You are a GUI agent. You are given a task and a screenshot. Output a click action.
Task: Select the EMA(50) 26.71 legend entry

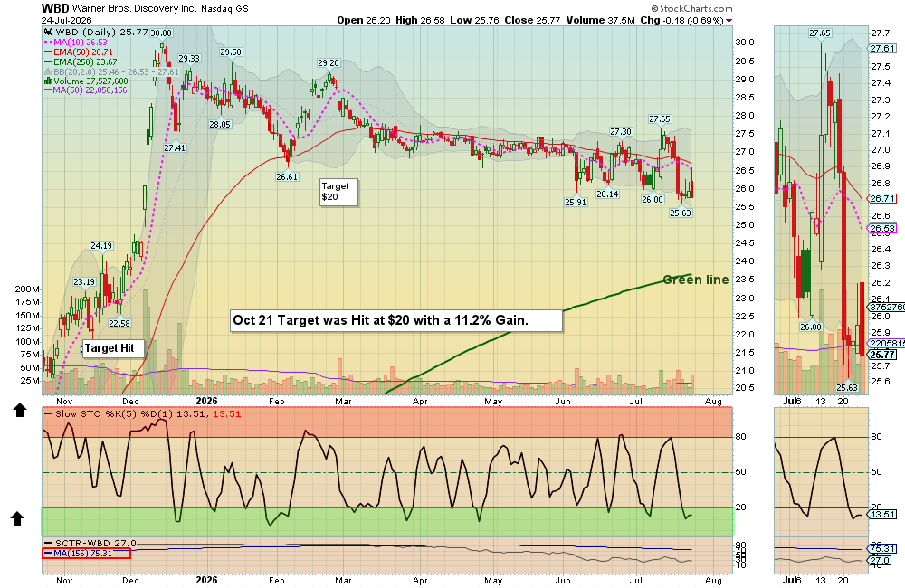(x=79, y=52)
